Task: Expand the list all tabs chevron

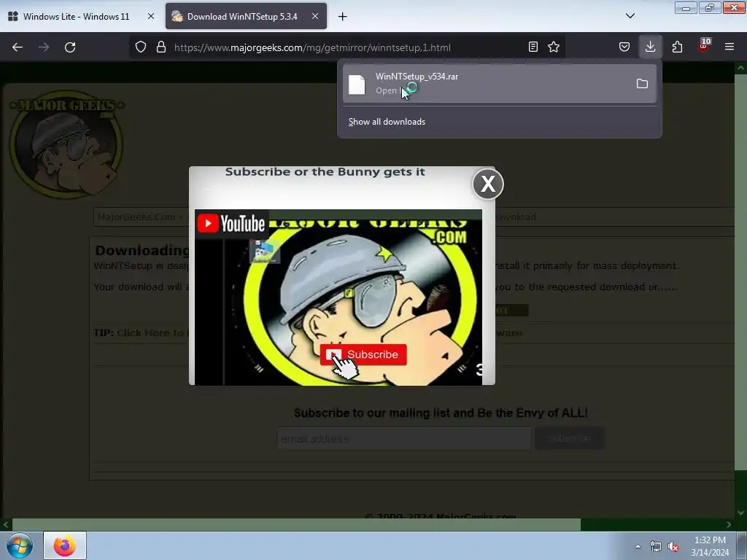Action: tap(630, 16)
